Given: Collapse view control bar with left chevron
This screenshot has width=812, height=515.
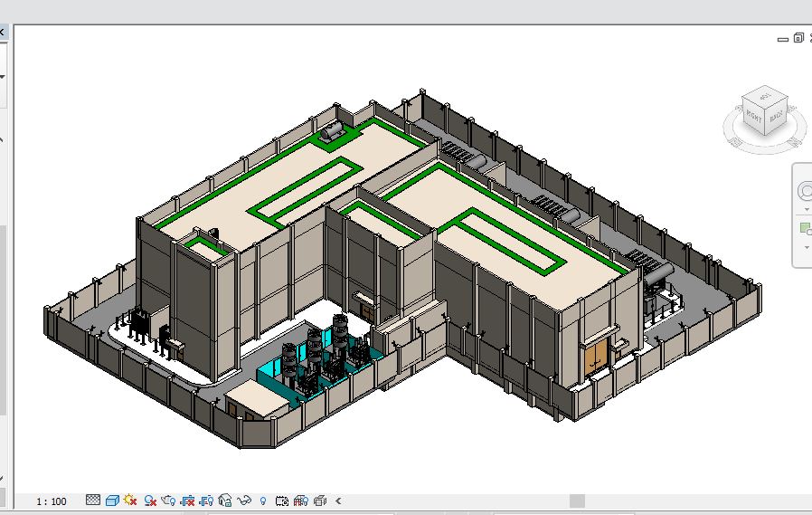Looking at the screenshot, I should click(338, 501).
